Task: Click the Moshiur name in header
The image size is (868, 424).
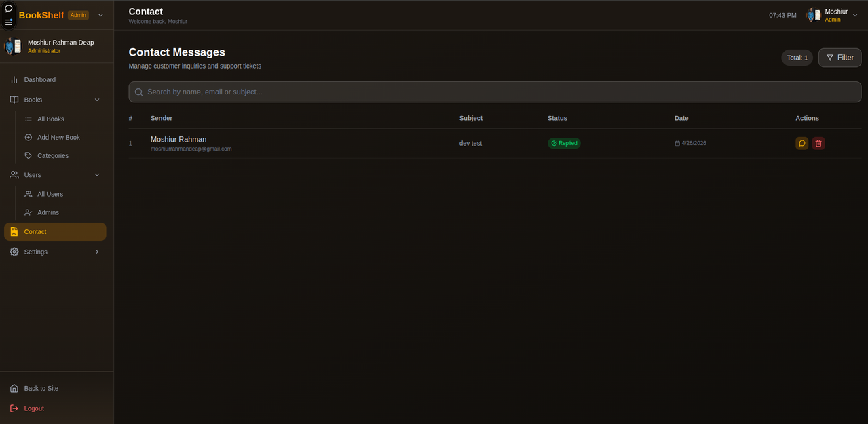Action: tap(836, 12)
